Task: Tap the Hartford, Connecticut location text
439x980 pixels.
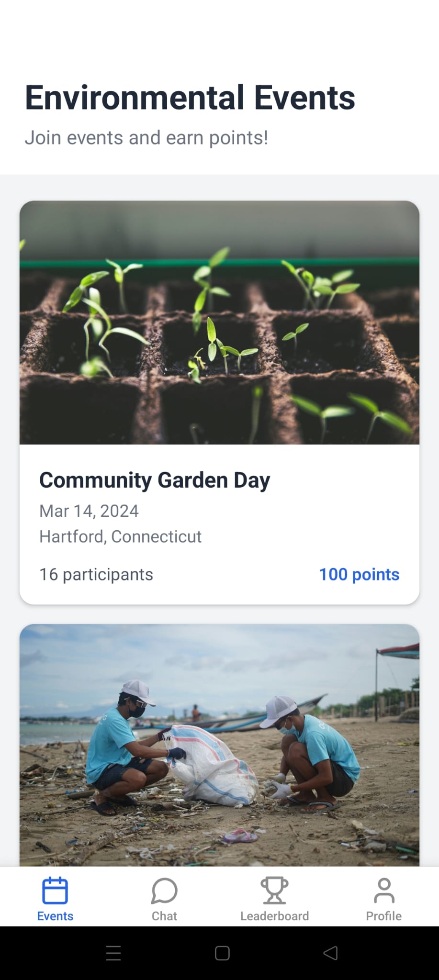Action: point(120,536)
